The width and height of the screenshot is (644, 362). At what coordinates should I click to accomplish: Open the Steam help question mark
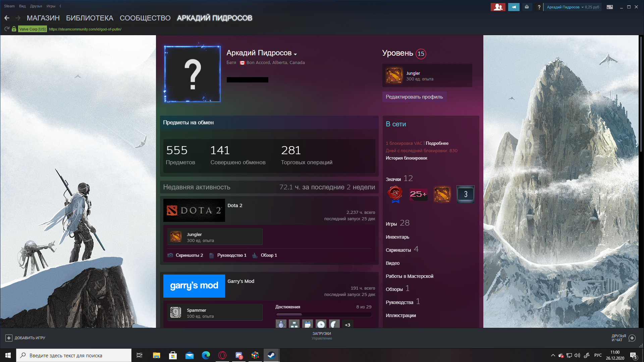[x=539, y=7]
